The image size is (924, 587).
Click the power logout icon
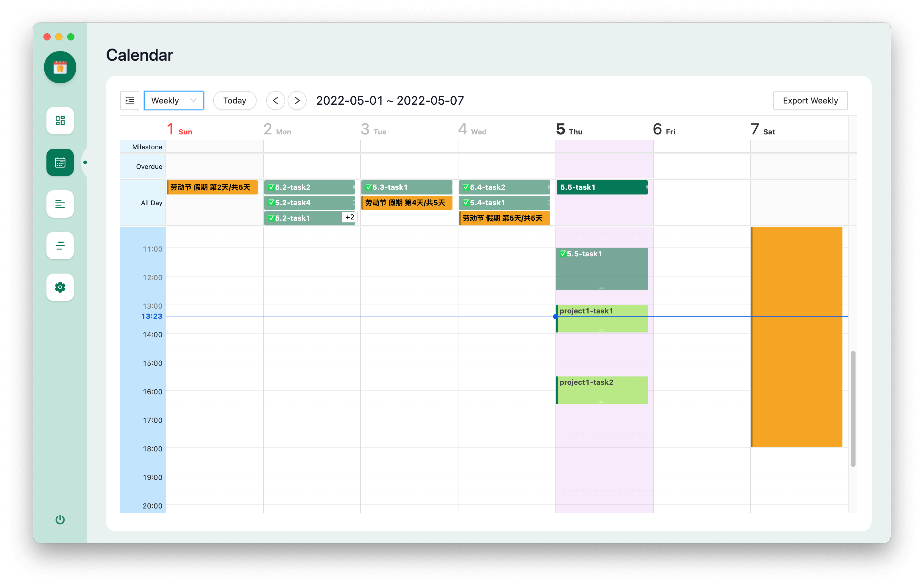pyautogui.click(x=60, y=519)
